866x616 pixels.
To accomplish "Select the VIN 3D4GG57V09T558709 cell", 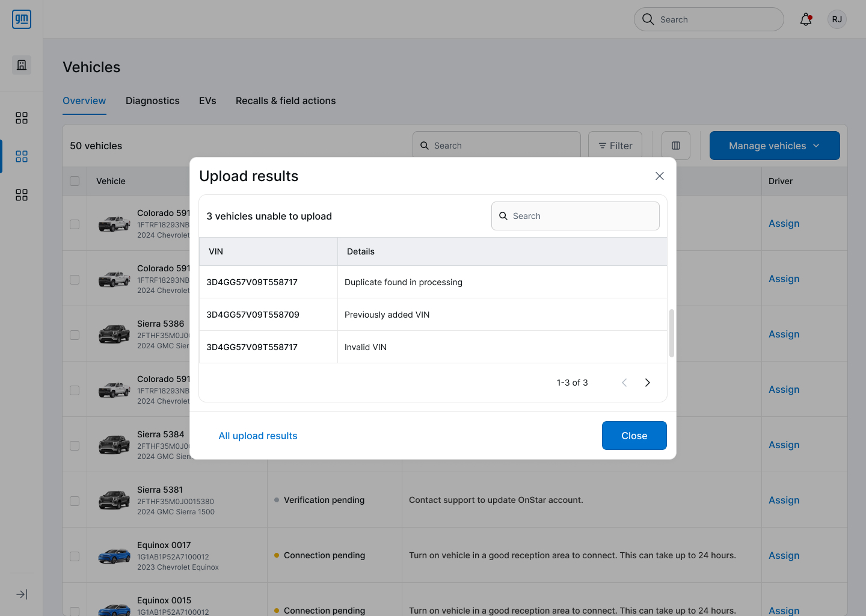I will pyautogui.click(x=268, y=315).
